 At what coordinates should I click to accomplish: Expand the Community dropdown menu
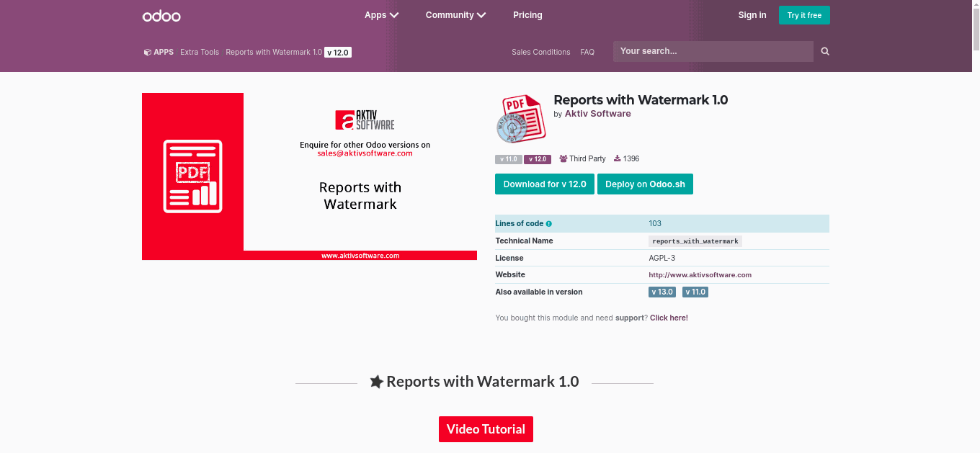[x=455, y=15]
